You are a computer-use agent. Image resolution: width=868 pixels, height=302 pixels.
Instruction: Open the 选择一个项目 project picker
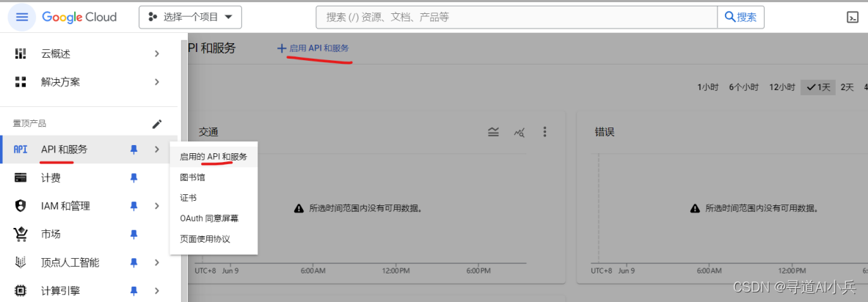pos(191,17)
